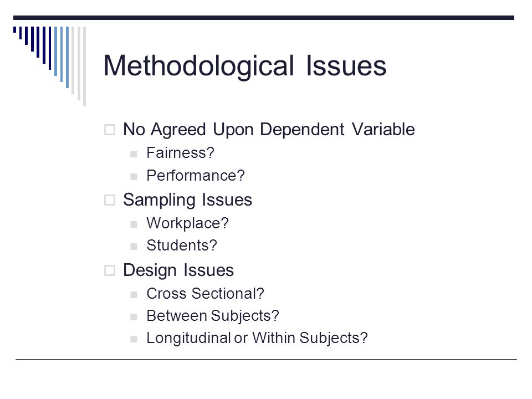This screenshot has height=399, width=532.
Task: Select the hollow square bullet before No Agreed Upon
Action: tap(109, 130)
